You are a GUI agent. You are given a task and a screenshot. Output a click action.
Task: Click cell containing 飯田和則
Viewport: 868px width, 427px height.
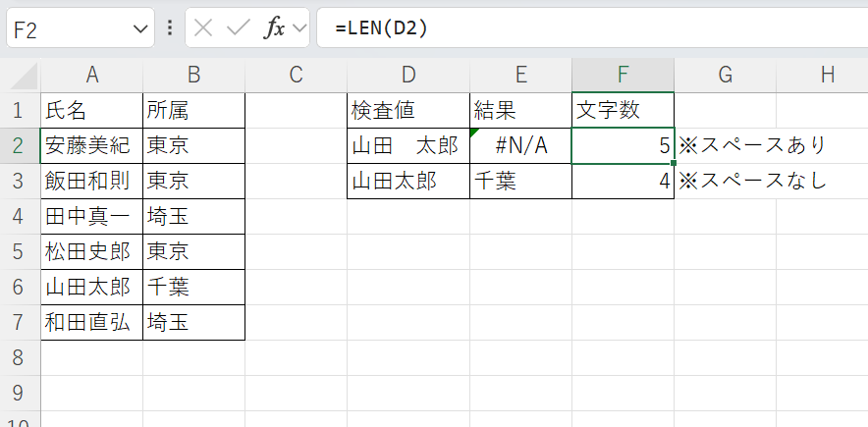[x=92, y=182]
